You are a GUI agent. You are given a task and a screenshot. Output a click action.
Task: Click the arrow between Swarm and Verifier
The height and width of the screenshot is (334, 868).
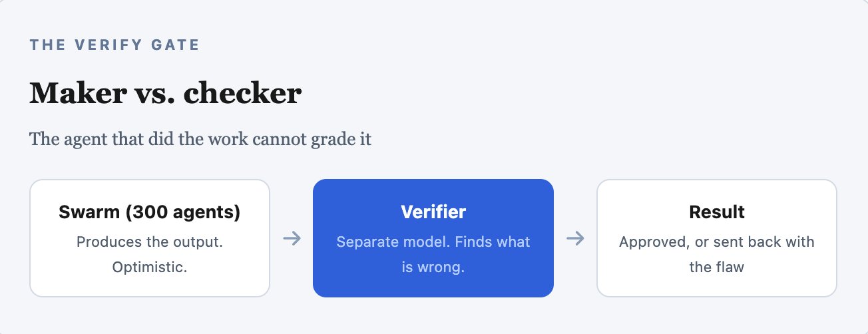click(x=292, y=238)
